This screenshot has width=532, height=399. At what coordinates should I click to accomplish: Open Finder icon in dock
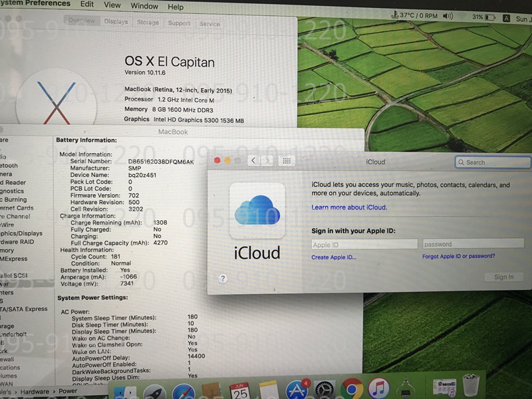tap(125, 393)
